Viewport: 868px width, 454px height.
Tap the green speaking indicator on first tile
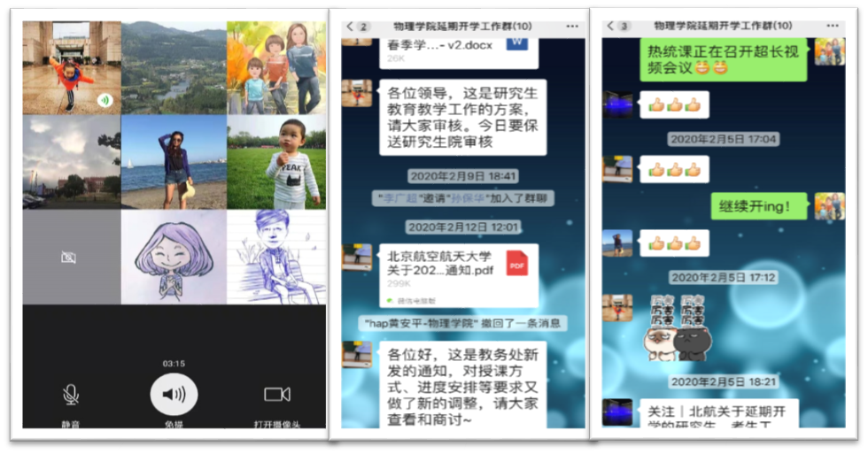105,100
